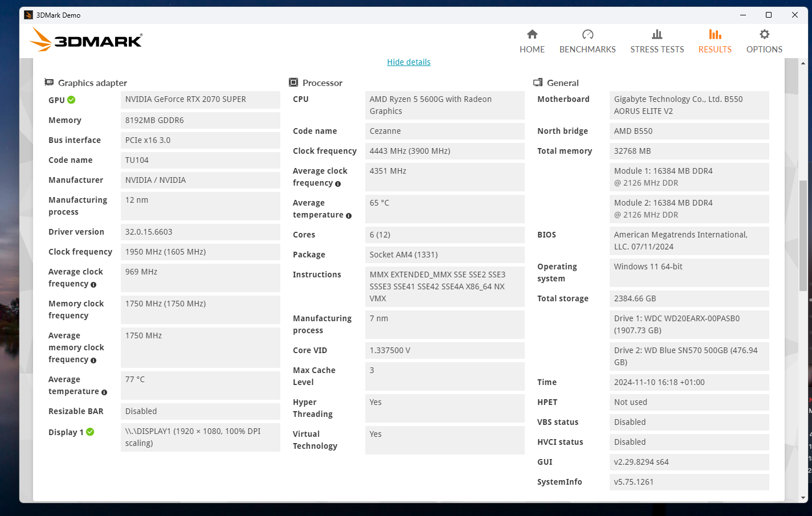Screen dimensions: 812x516
Task: Click the 4351 MHz average CPU clock
Action: coord(445,177)
